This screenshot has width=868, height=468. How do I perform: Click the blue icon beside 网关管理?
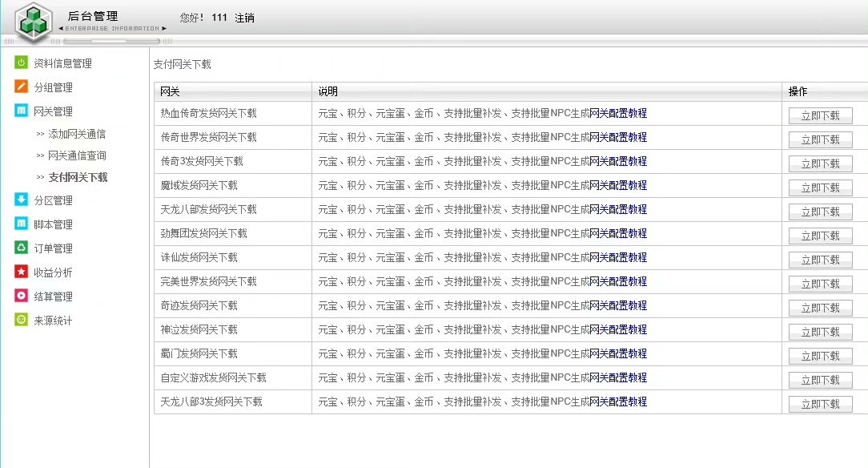click(x=21, y=111)
